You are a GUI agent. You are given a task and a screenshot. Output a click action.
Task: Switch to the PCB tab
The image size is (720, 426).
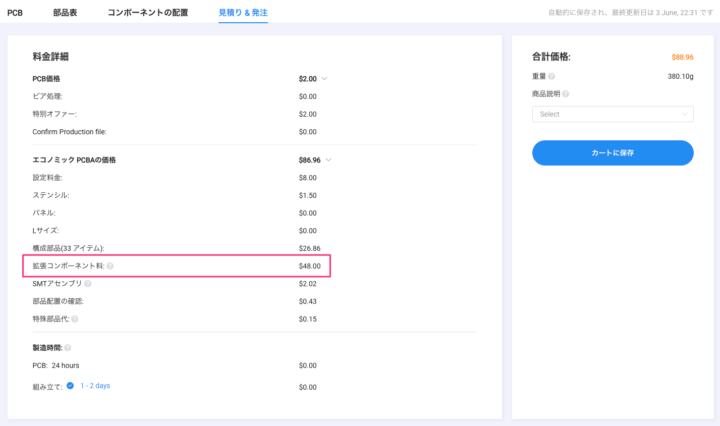point(15,13)
